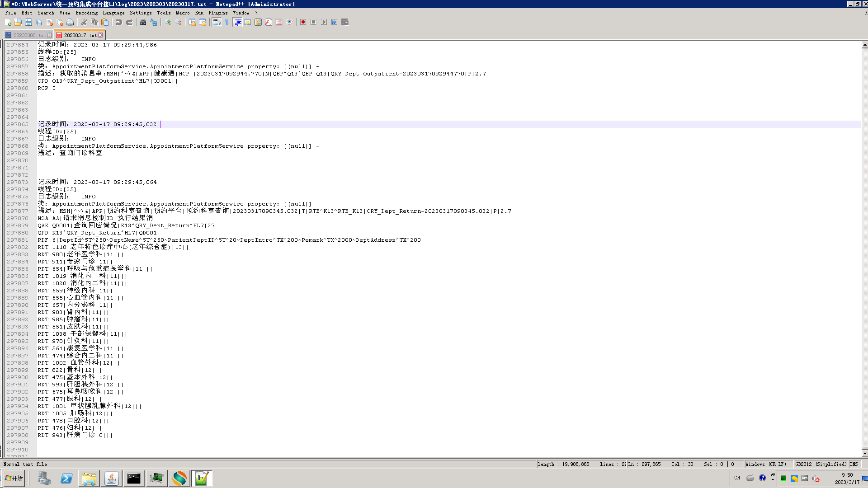The width and height of the screenshot is (868, 488).
Task: Click the Zoom in magnifier icon
Action: [x=168, y=22]
